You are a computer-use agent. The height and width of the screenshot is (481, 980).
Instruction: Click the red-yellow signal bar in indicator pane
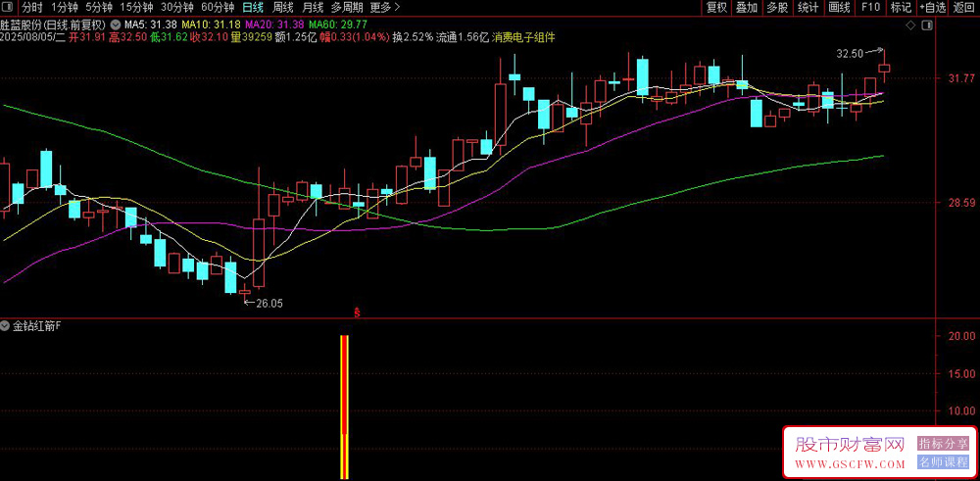(344, 408)
